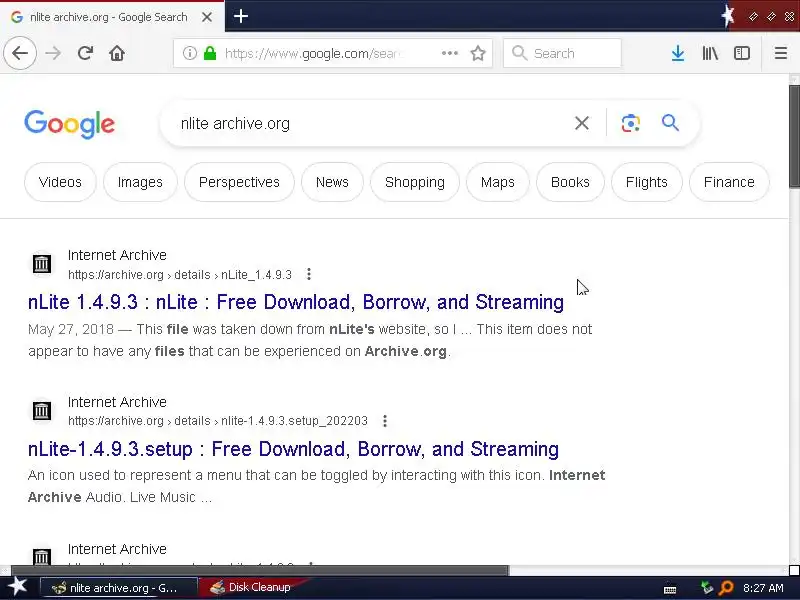Open options for the nLite_1.4.9.3 result
This screenshot has height=600, width=800.
click(x=309, y=274)
